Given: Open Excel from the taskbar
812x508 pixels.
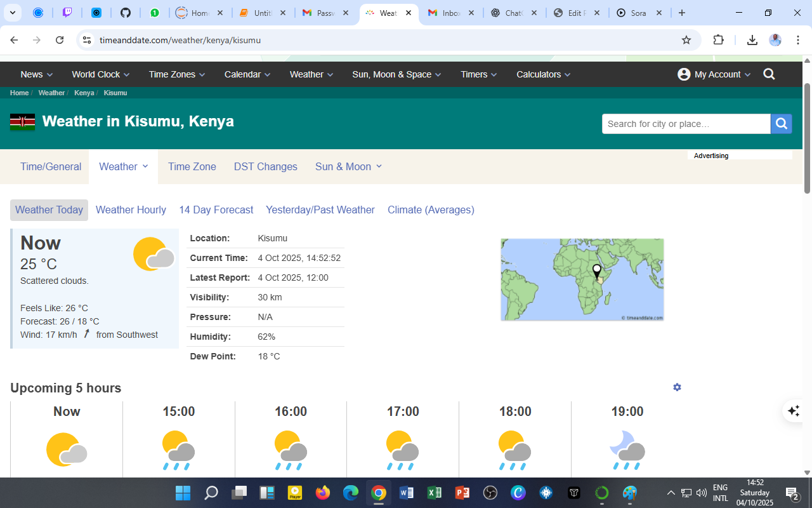Looking at the screenshot, I should (x=435, y=493).
